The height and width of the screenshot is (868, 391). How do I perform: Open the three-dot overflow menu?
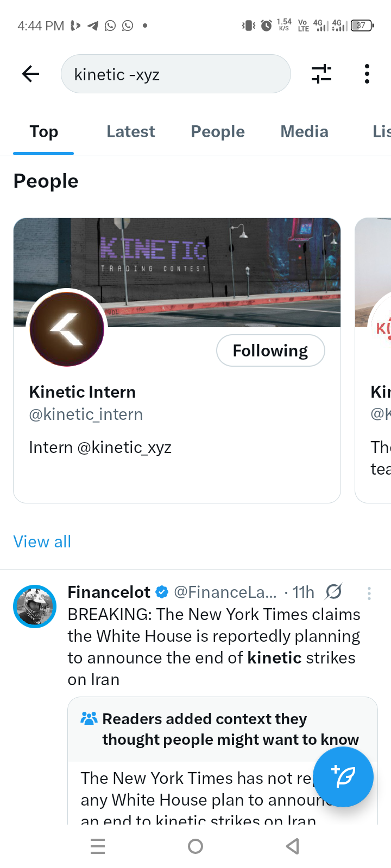[x=367, y=74]
